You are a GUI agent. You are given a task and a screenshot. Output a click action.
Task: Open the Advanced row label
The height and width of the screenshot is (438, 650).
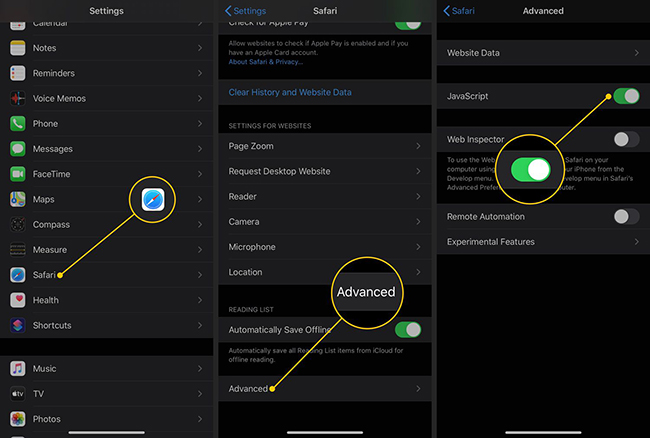(x=248, y=389)
